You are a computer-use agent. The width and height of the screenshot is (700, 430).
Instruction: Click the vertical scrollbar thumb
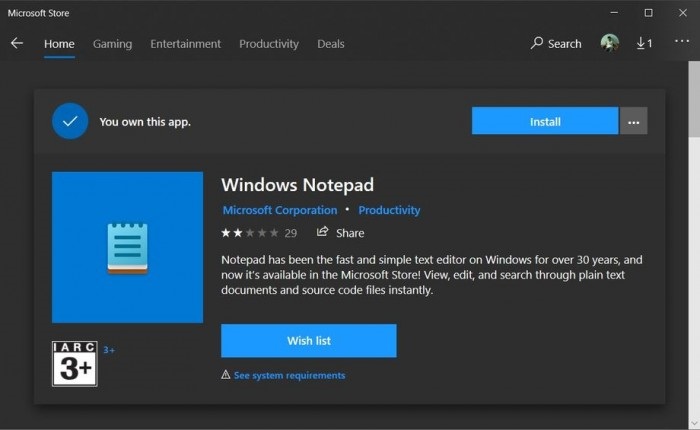tap(694, 99)
